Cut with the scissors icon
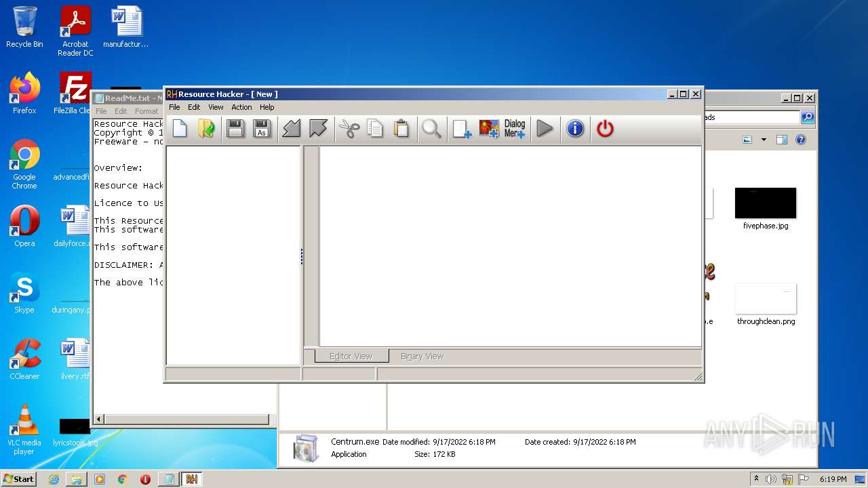 pos(349,128)
